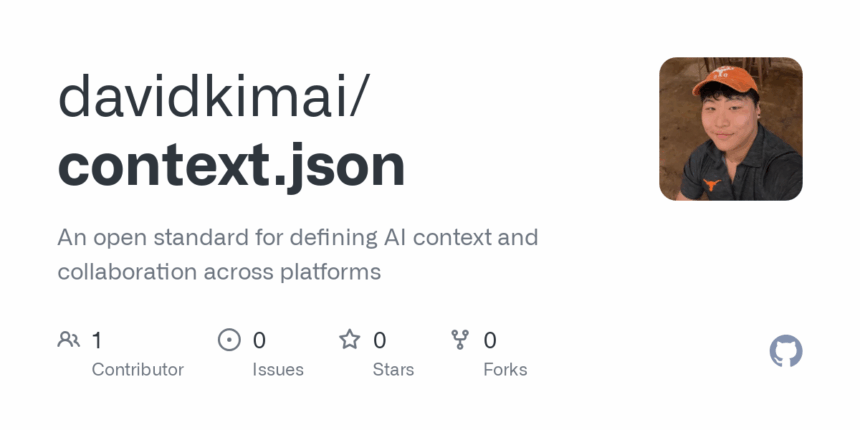Click the contributor count number 1
Viewport: 860px width, 430px height.
[x=97, y=341]
